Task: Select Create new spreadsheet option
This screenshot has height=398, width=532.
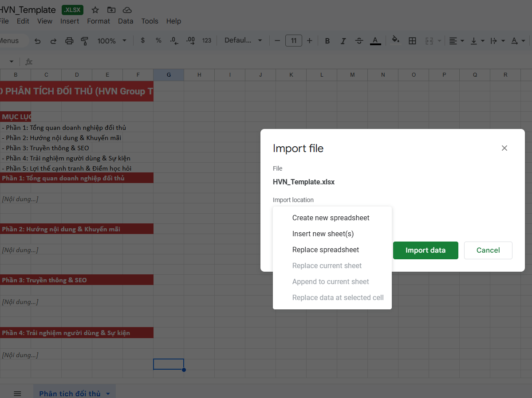Action: pos(332,218)
